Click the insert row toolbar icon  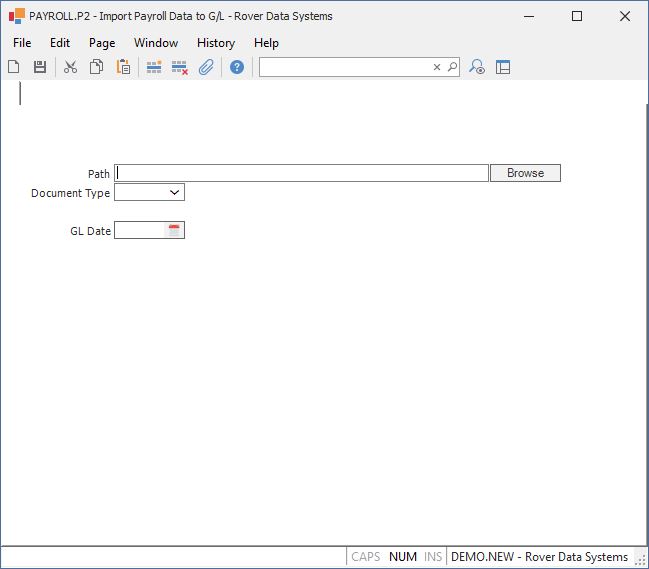click(154, 67)
